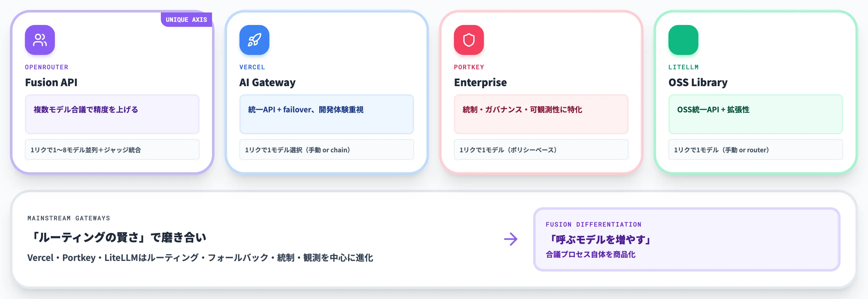The image size is (868, 299).
Task: Click 1リクで1モデル（ポリシーベース） box
Action: pyautogui.click(x=541, y=149)
